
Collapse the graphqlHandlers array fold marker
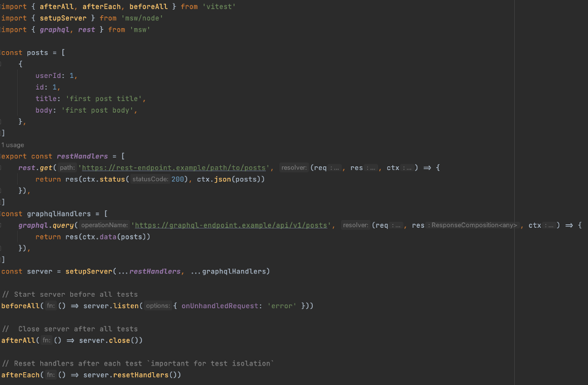[x=2, y=214]
